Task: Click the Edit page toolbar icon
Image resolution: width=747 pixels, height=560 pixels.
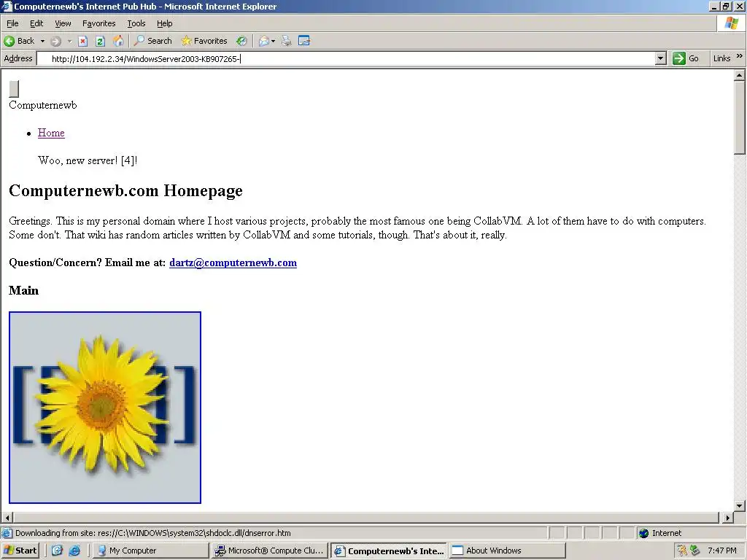Action: point(304,41)
